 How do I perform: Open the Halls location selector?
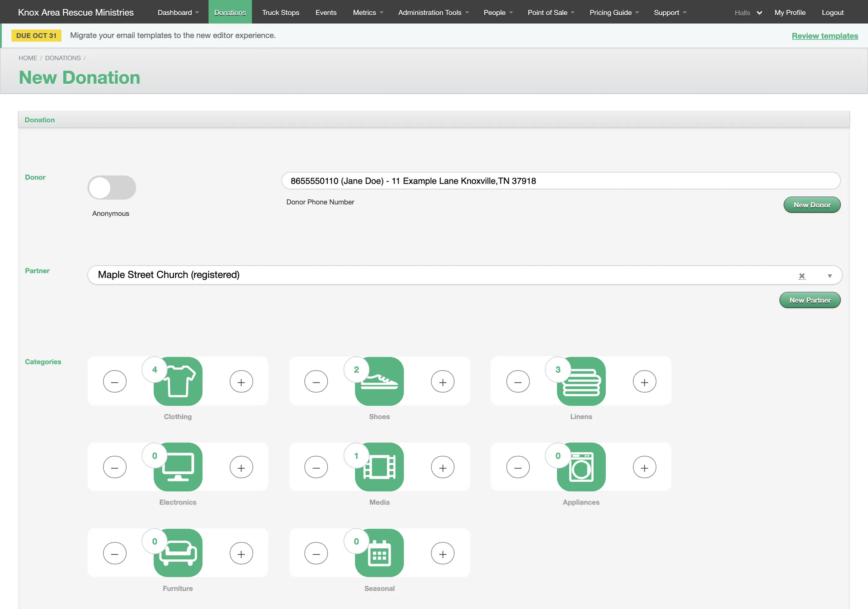748,13
